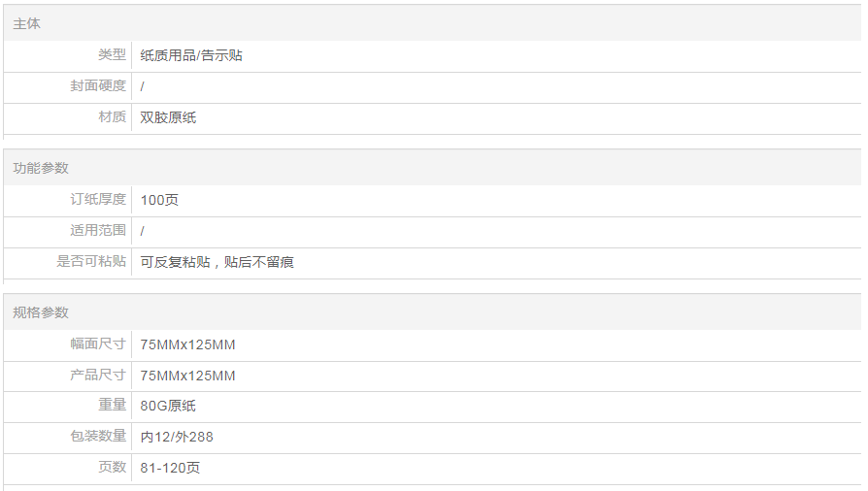The width and height of the screenshot is (868, 491).
Task: Select the 是否可粘贴 label
Action: pos(91,262)
